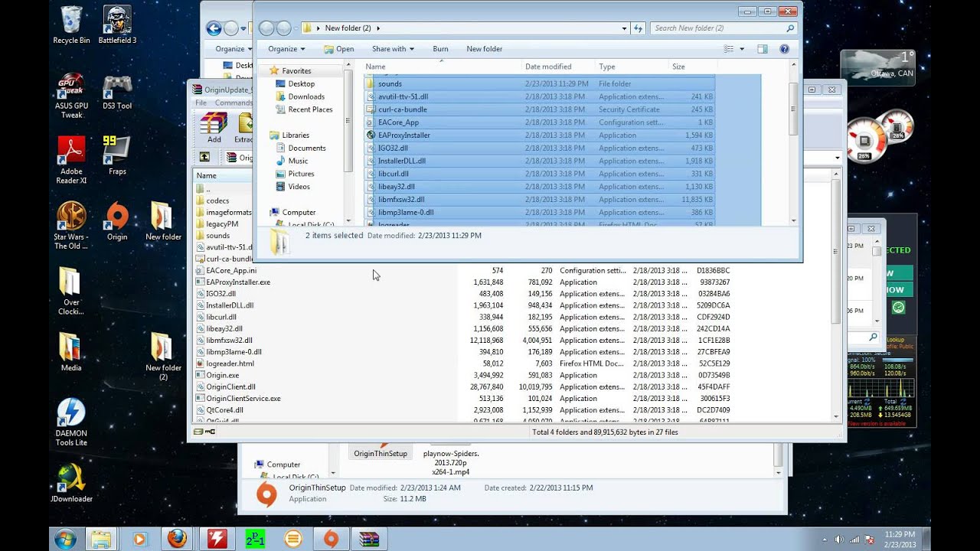Open WinRAR Commands menu
This screenshot has height=551, width=980.
[234, 103]
